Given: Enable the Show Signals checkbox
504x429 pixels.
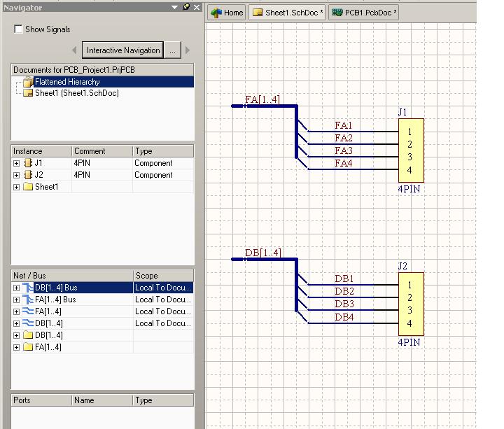Looking at the screenshot, I should (18, 29).
